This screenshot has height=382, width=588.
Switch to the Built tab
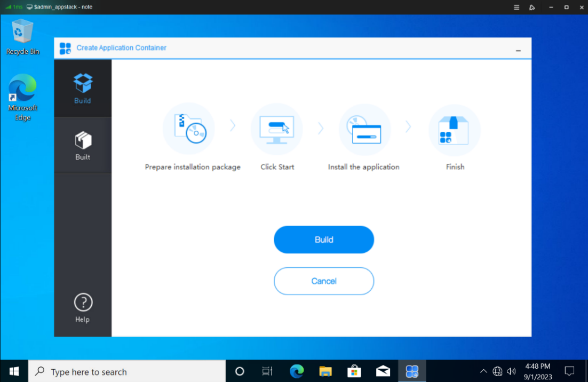83,146
